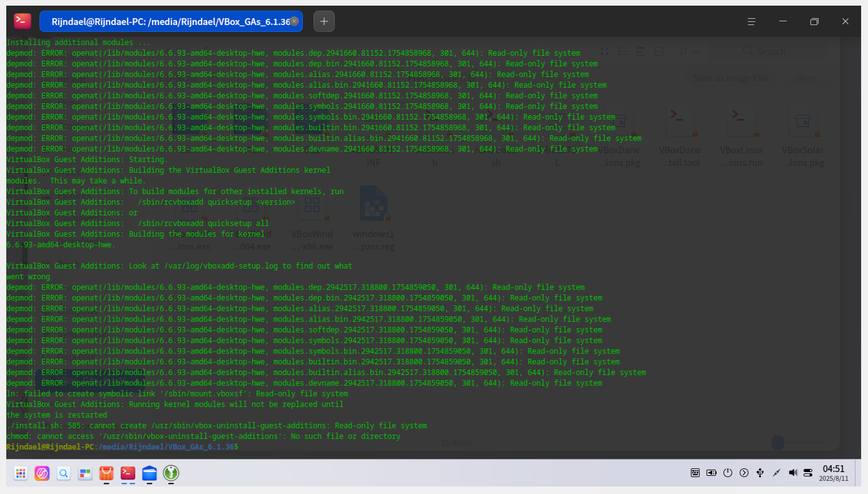This screenshot has width=868, height=494.
Task: Open the green key icon in the dock
Action: [171, 473]
